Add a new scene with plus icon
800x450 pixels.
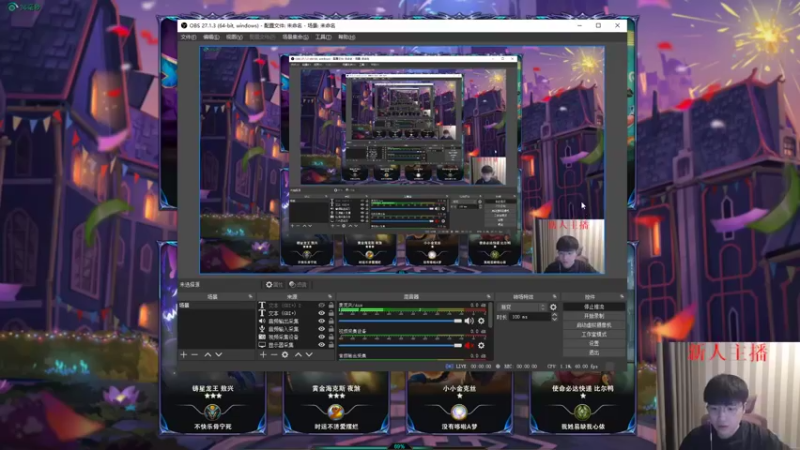(x=184, y=355)
